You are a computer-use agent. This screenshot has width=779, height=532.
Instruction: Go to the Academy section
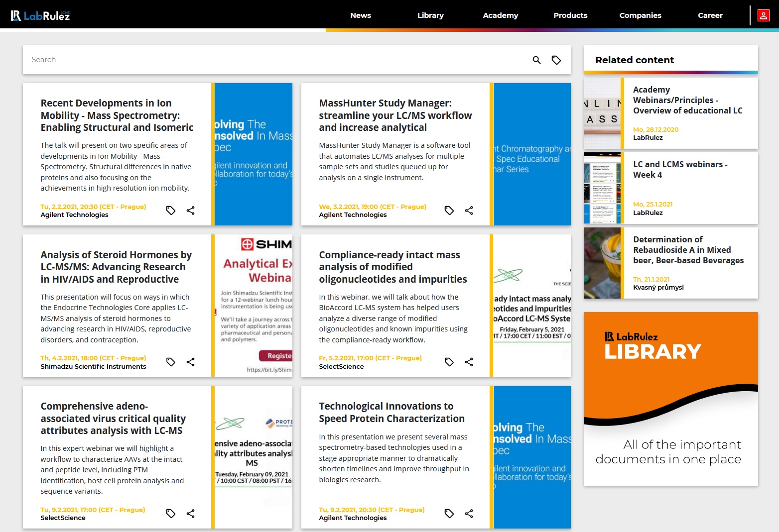pyautogui.click(x=501, y=15)
